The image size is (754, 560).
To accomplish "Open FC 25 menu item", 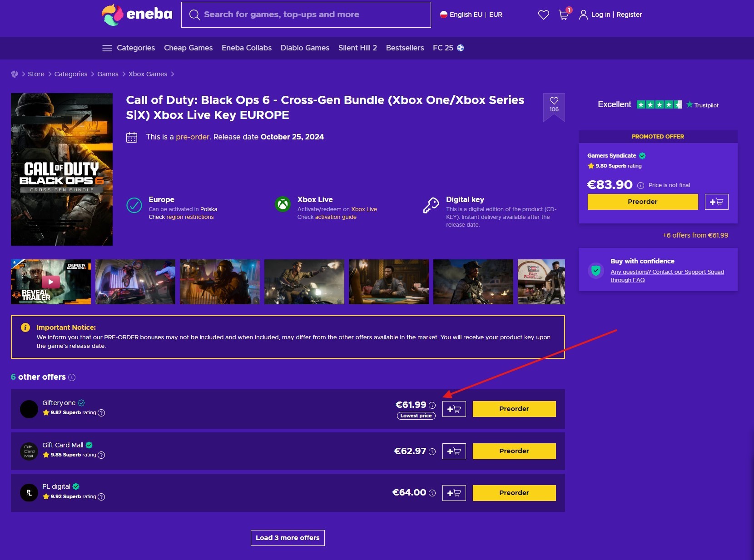I will 448,48.
